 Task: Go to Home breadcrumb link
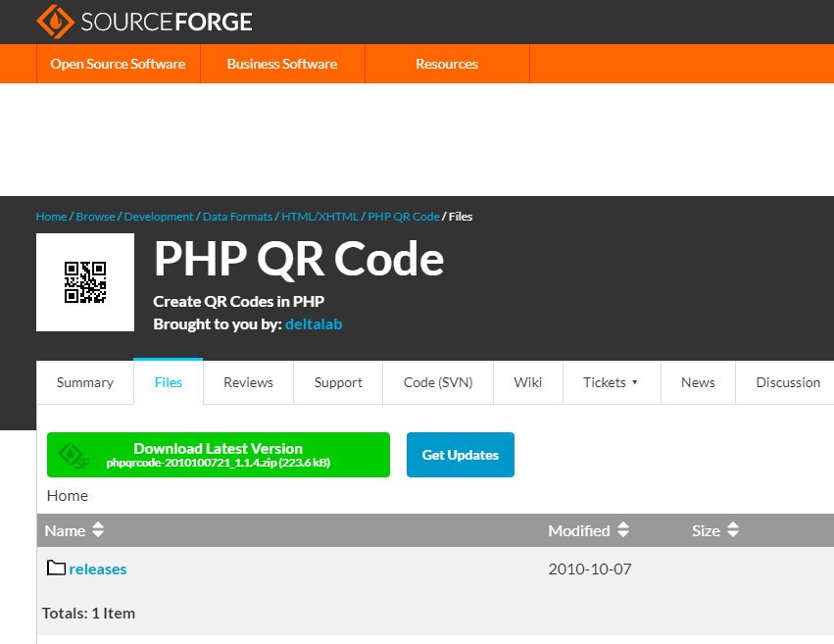pos(51,217)
